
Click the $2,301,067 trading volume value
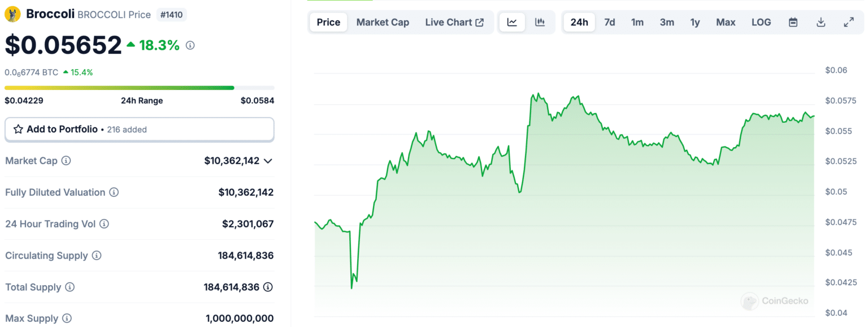click(x=248, y=224)
